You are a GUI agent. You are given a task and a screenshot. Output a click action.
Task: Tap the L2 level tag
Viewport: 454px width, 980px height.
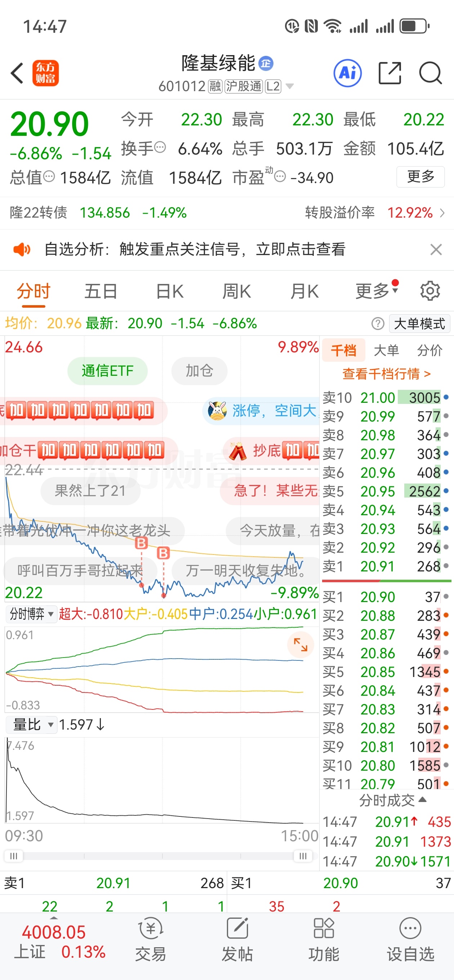(x=273, y=86)
